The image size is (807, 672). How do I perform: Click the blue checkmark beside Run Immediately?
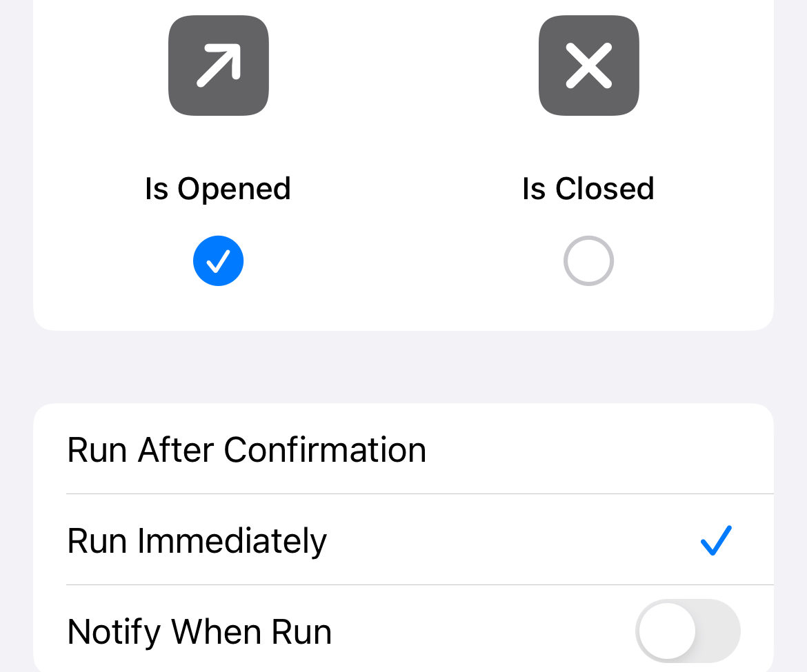pyautogui.click(x=716, y=540)
